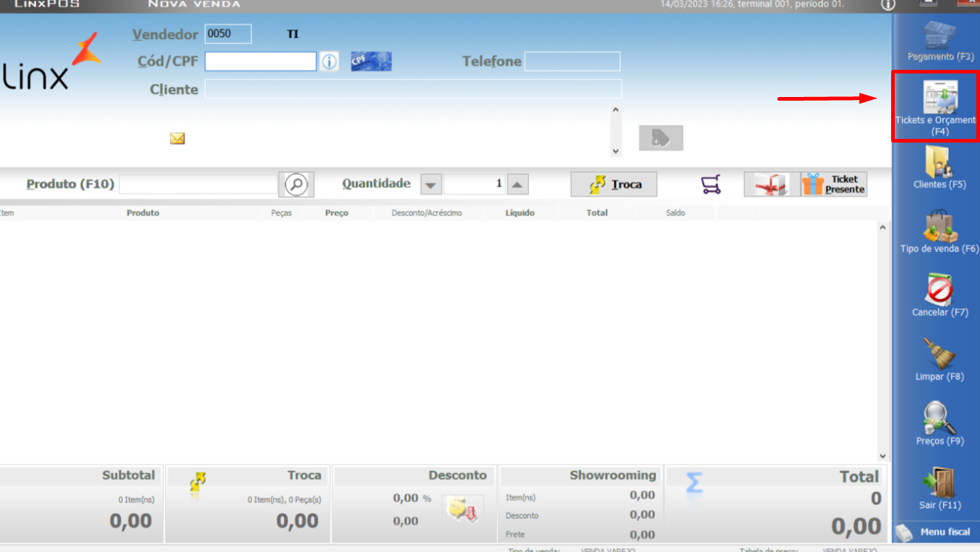Select Tipo de venda (F6)

coord(940,232)
